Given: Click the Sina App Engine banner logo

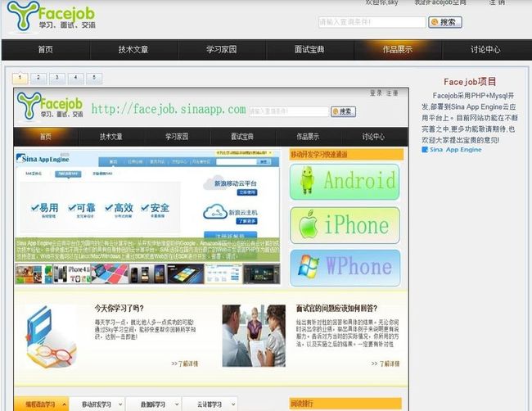Looking at the screenshot, I should pos(43,159).
